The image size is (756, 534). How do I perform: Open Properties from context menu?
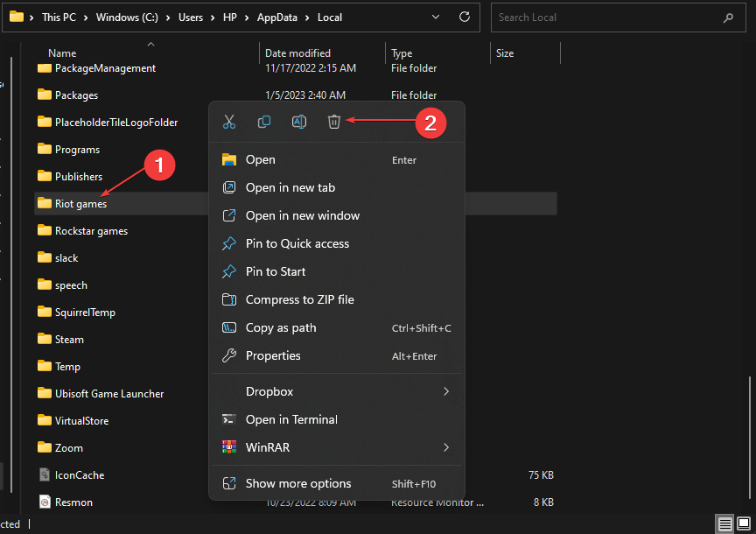337,355
